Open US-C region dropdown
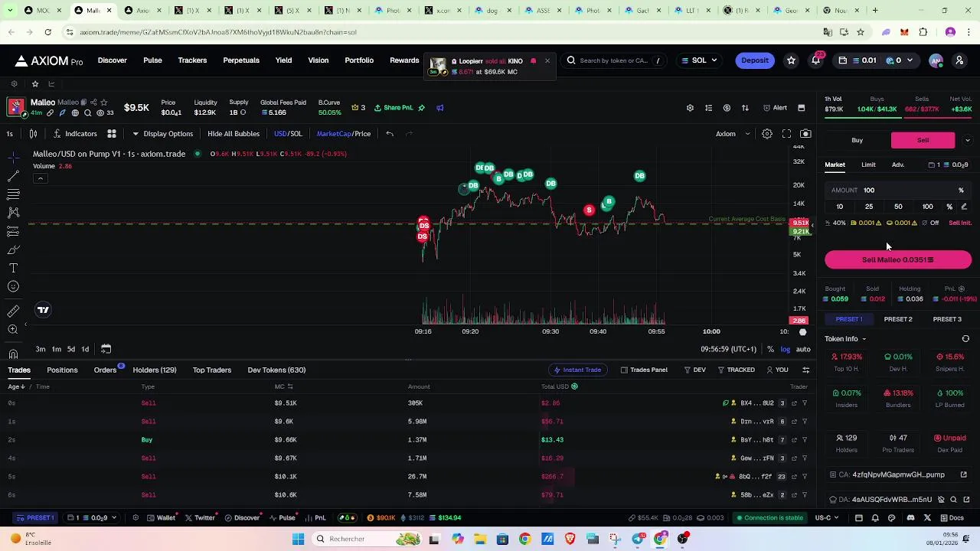The width and height of the screenshot is (980, 551). pos(828,518)
